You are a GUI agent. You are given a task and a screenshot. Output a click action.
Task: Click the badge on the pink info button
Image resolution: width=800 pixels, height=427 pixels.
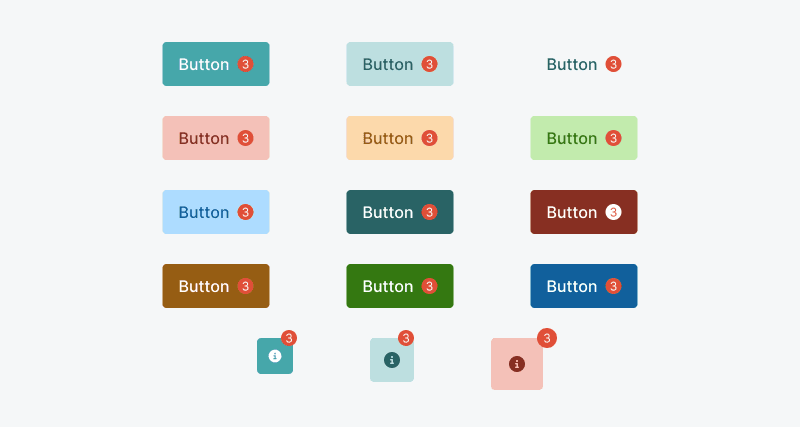point(547,338)
